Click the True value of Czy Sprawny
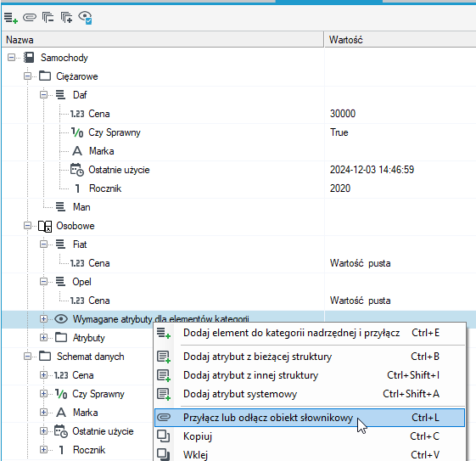 (x=339, y=132)
